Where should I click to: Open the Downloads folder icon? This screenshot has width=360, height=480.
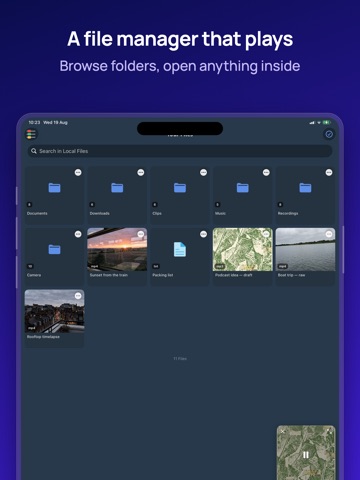point(117,188)
